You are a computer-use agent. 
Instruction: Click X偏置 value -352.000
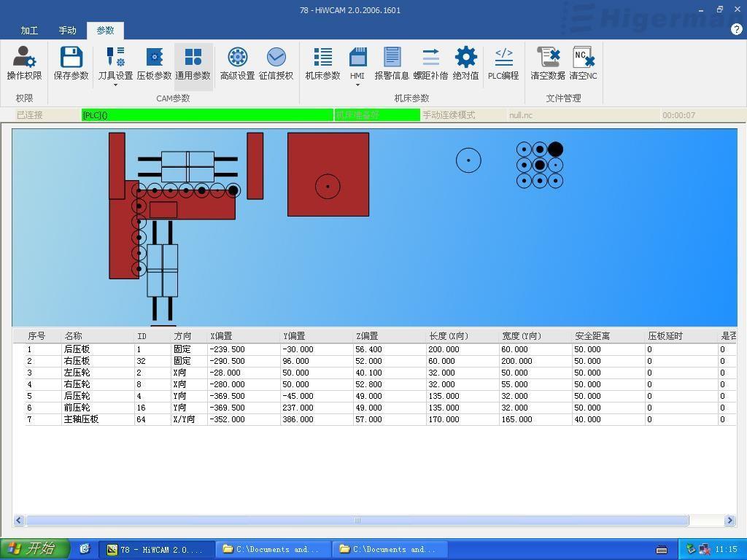(x=227, y=419)
